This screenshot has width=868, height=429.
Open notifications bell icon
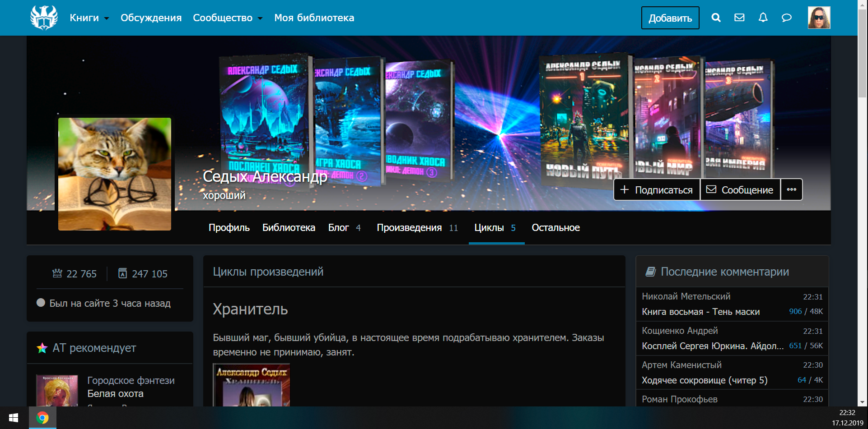click(x=763, y=18)
